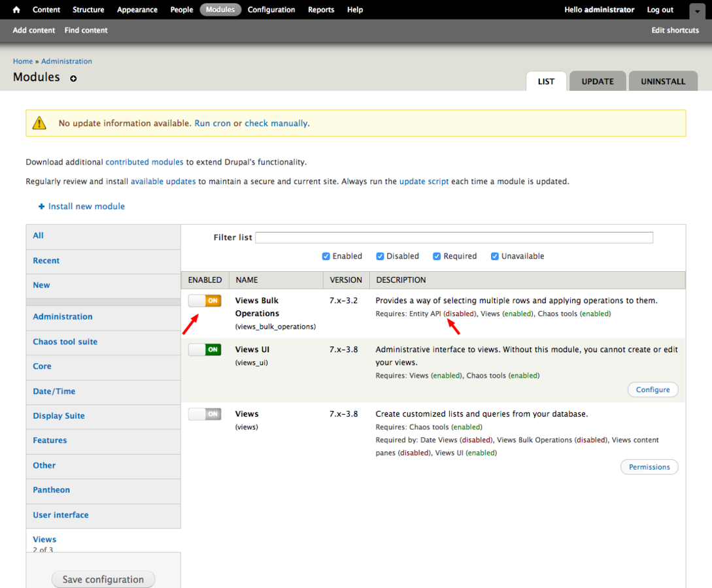Select Display Suite category in sidebar
The width and height of the screenshot is (712, 588).
103,416
